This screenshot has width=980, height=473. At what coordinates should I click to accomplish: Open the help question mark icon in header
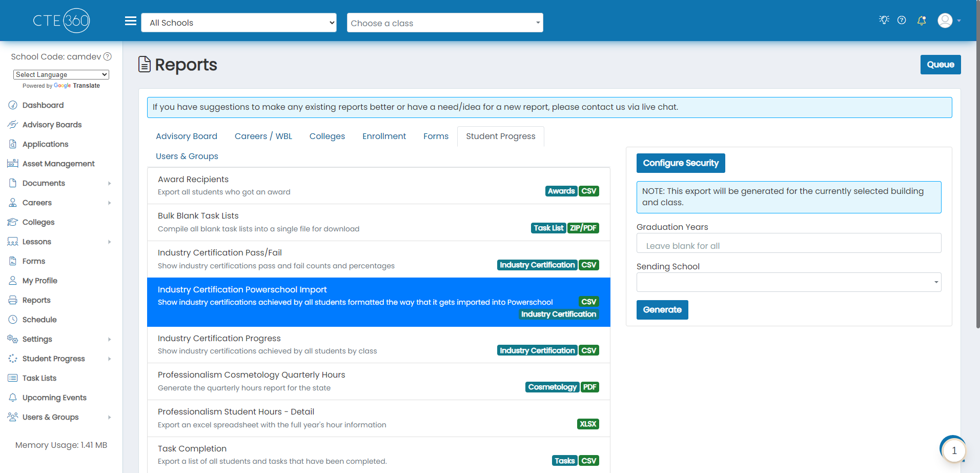(902, 20)
